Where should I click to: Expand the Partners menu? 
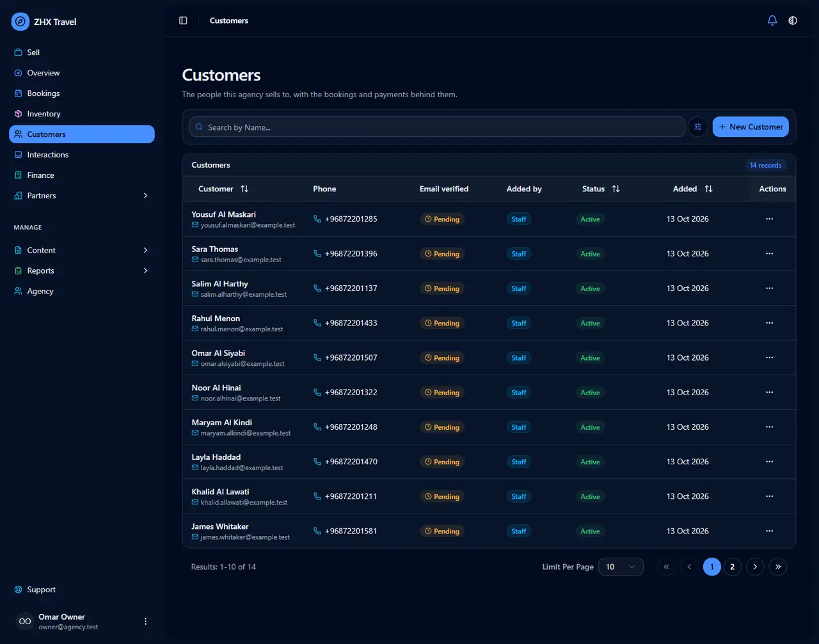point(82,196)
